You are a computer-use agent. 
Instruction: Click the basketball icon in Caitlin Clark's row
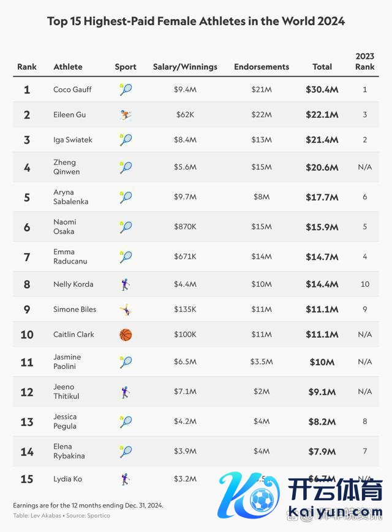coord(126,335)
